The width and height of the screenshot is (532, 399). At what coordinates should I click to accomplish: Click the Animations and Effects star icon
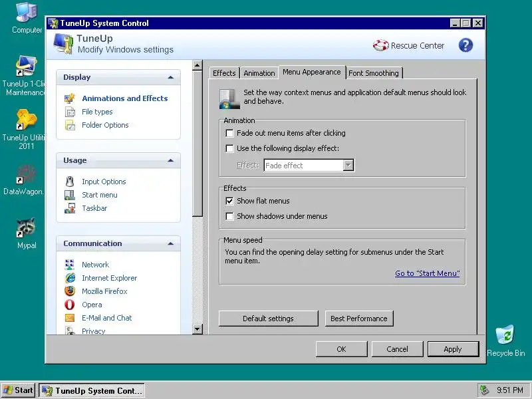[x=70, y=98]
